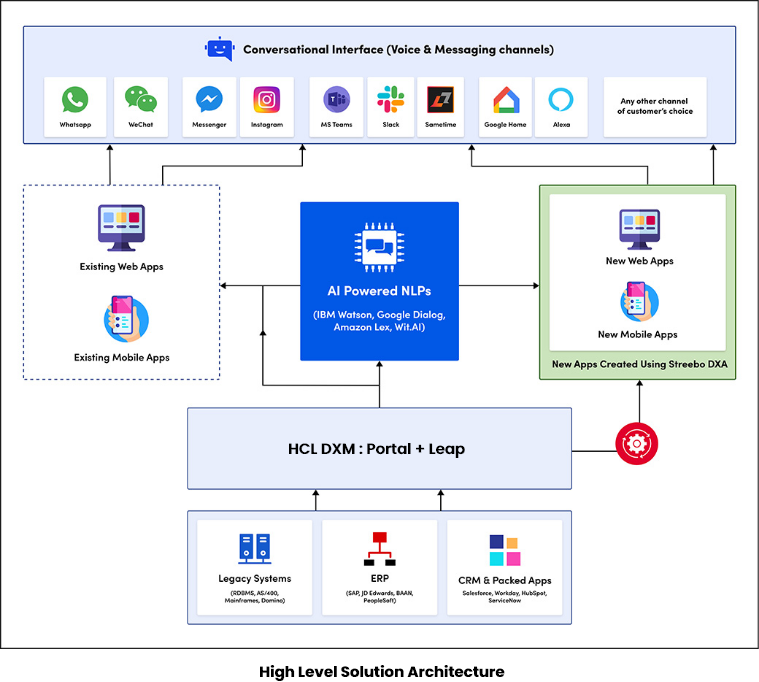Click the Existing Web Apps monitor icon

pos(121,227)
